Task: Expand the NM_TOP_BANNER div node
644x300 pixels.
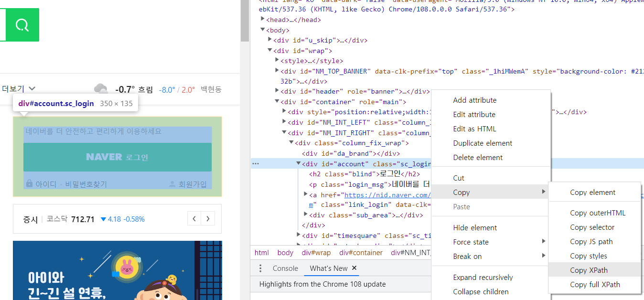Action: 278,71
